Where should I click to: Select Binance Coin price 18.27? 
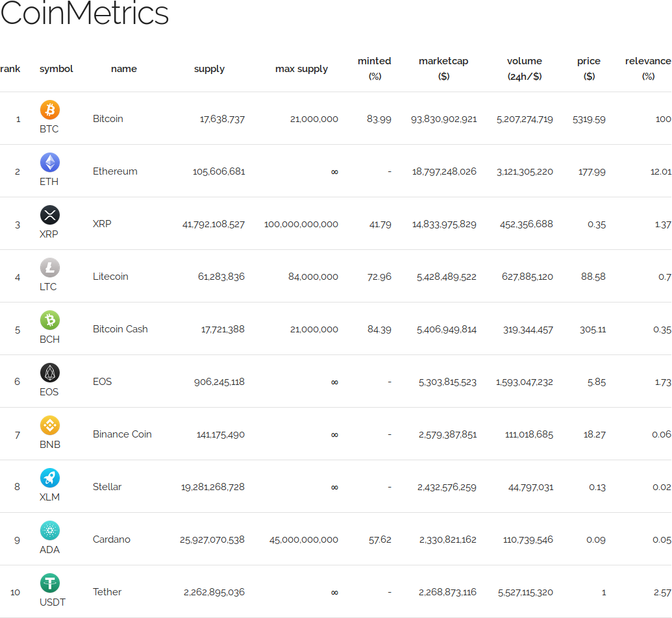coord(595,434)
